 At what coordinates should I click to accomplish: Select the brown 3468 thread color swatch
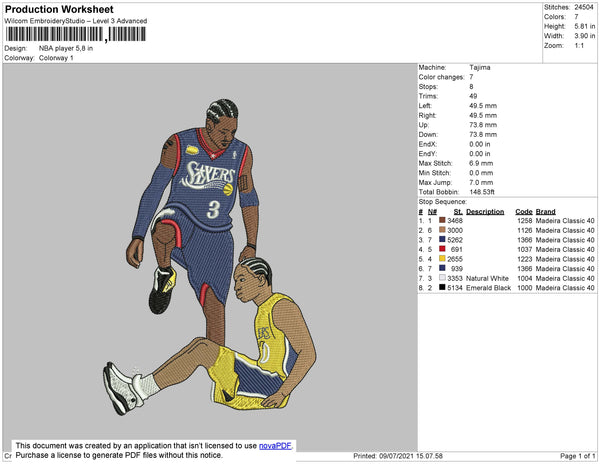point(442,220)
